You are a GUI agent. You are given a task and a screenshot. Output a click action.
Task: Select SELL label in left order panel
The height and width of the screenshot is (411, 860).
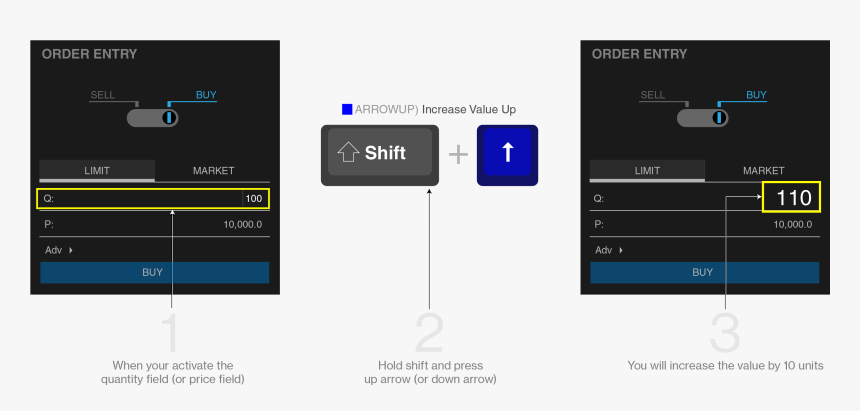(103, 95)
